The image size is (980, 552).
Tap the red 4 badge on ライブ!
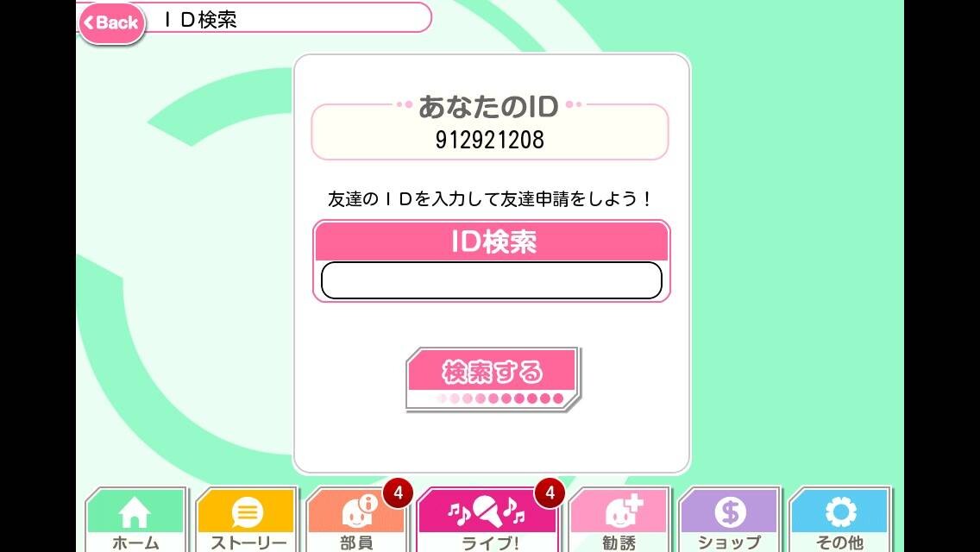pos(550,493)
